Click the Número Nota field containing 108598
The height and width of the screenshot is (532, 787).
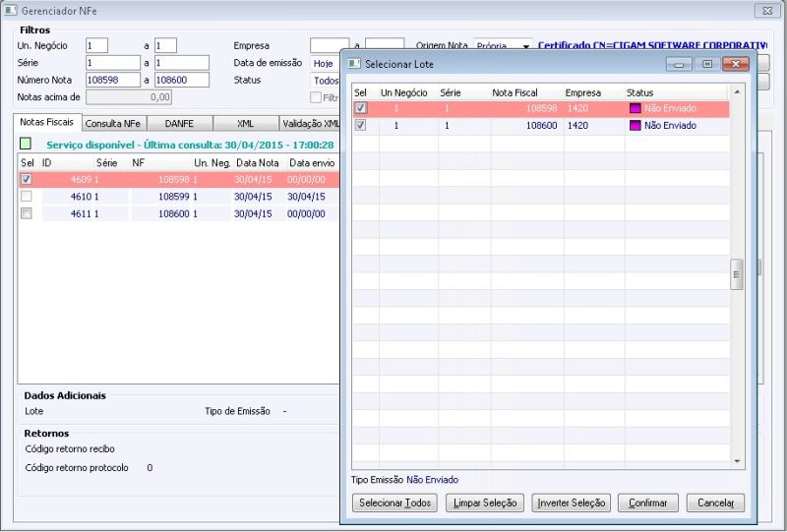[x=113, y=80]
